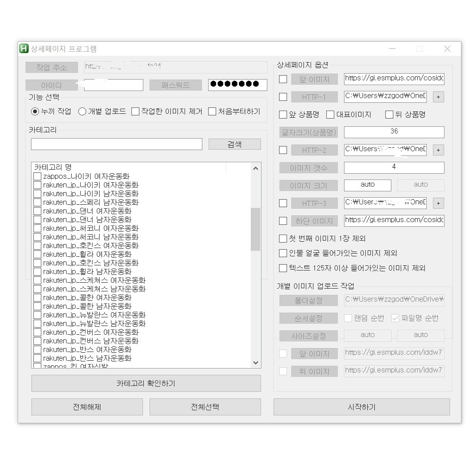Tick the checkbox next to HTTP-1

pos(283,97)
